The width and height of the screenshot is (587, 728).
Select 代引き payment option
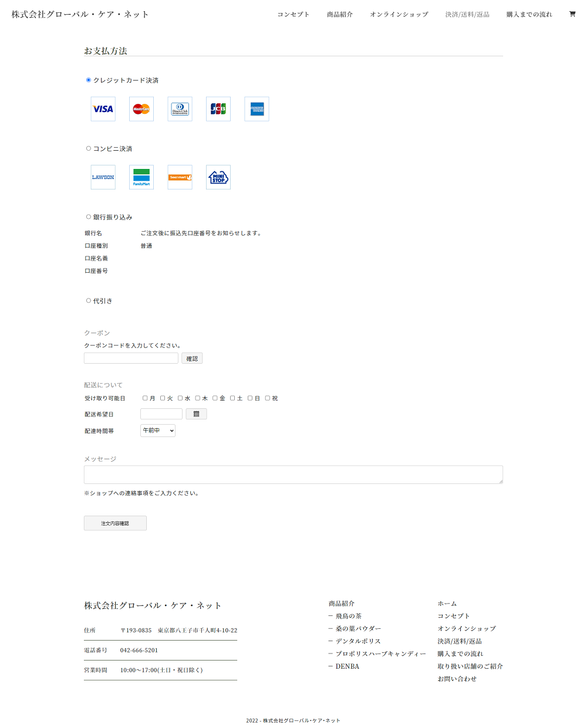89,301
